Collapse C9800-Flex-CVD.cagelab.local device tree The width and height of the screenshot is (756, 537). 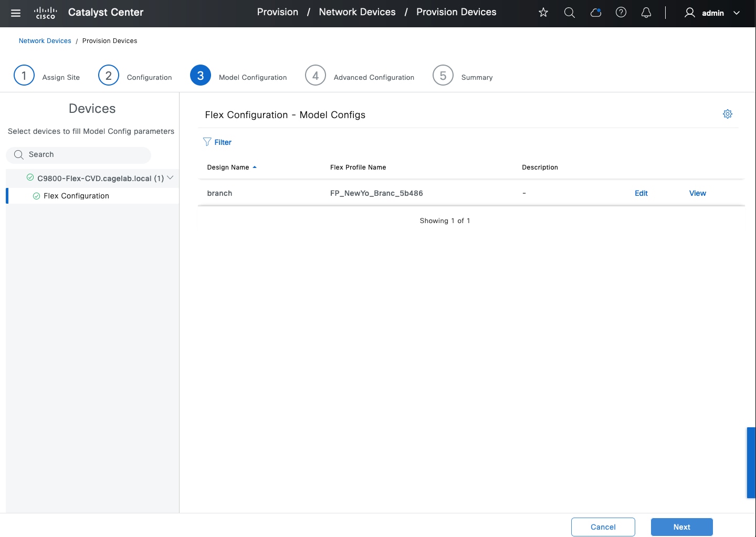pos(170,178)
